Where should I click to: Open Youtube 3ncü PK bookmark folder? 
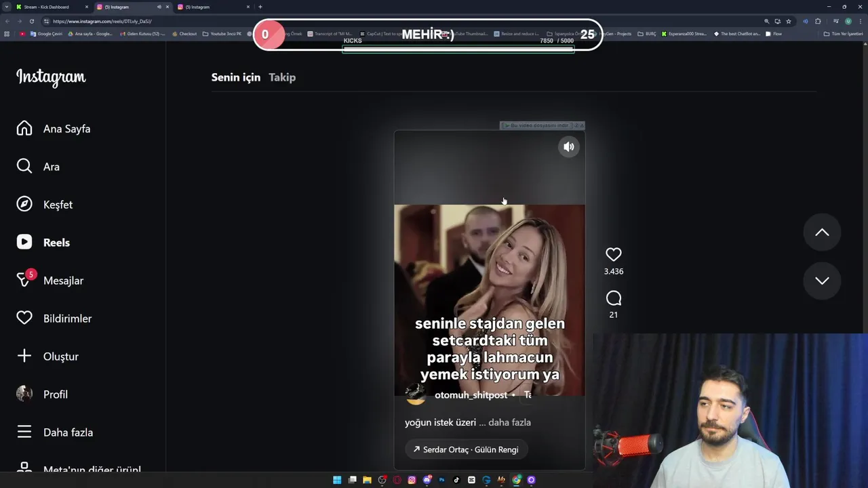222,34
